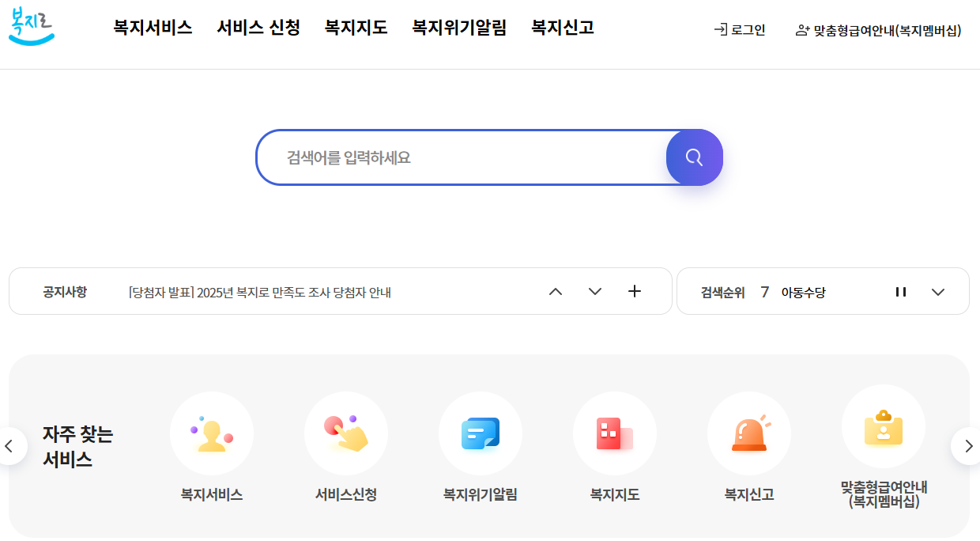The width and height of the screenshot is (980, 541).
Task: Click the plus icon for more notices
Action: point(634,291)
